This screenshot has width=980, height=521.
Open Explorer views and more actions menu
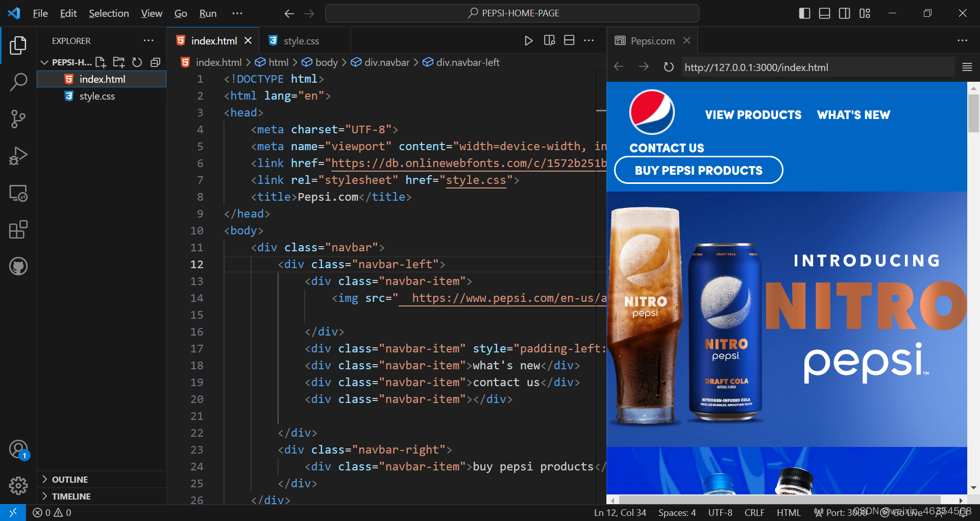coord(149,40)
